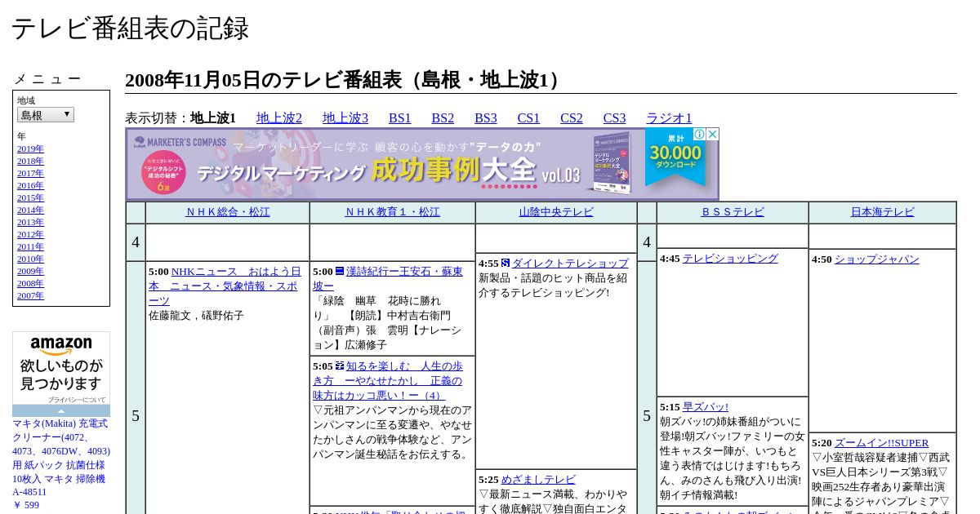This screenshot has width=980, height=514.
Task: Open the 2016年 archive link
Action: [30, 185]
